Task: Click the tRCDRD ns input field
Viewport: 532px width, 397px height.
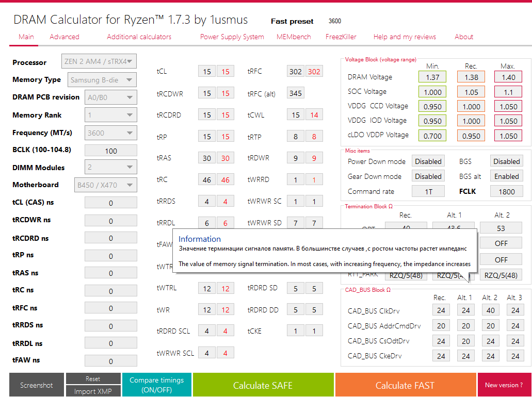Action: pos(111,238)
